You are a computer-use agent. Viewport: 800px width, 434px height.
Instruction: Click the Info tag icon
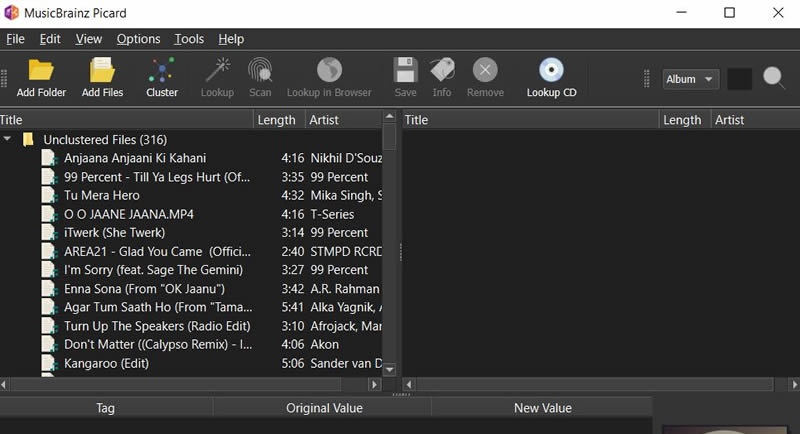tap(442, 70)
